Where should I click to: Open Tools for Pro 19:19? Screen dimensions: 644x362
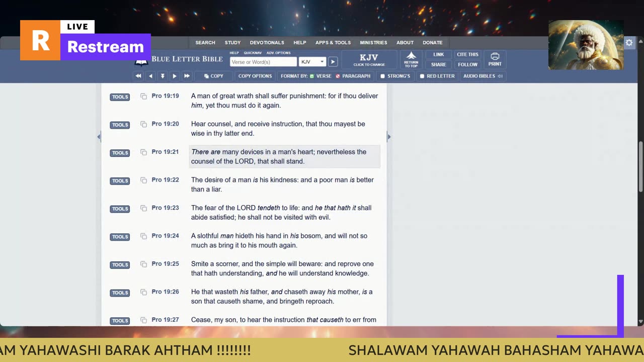tap(120, 97)
